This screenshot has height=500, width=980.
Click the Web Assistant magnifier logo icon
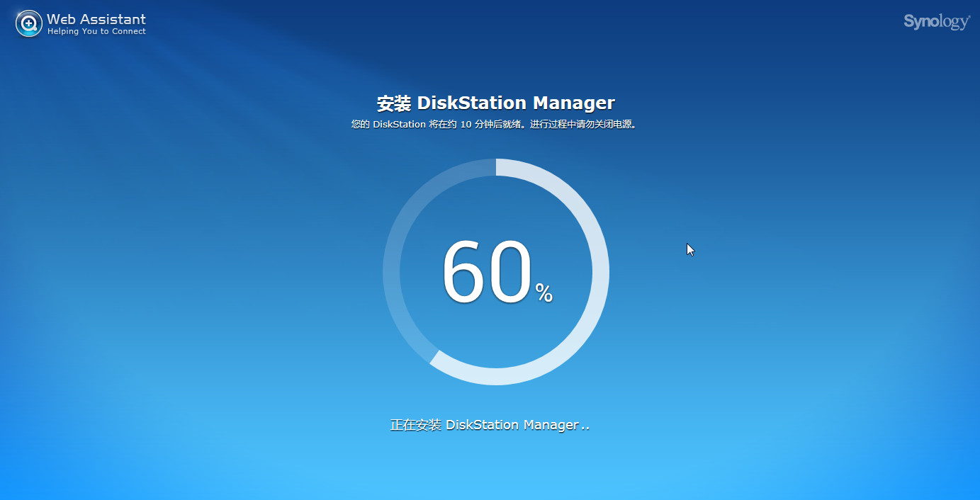tap(28, 23)
